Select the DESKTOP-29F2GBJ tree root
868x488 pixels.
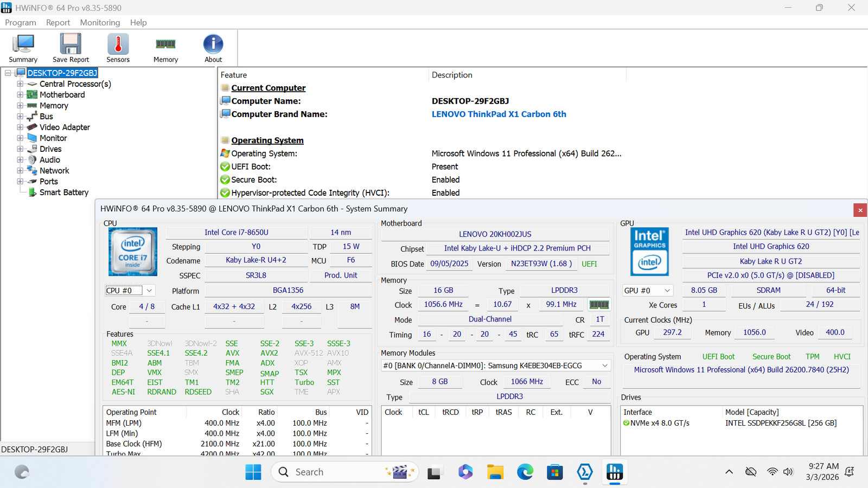coord(62,73)
